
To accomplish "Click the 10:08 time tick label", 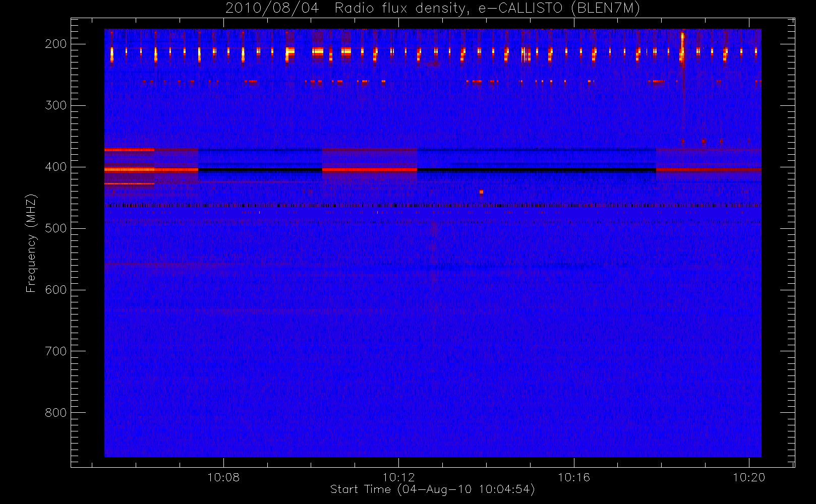I will click(x=223, y=477).
